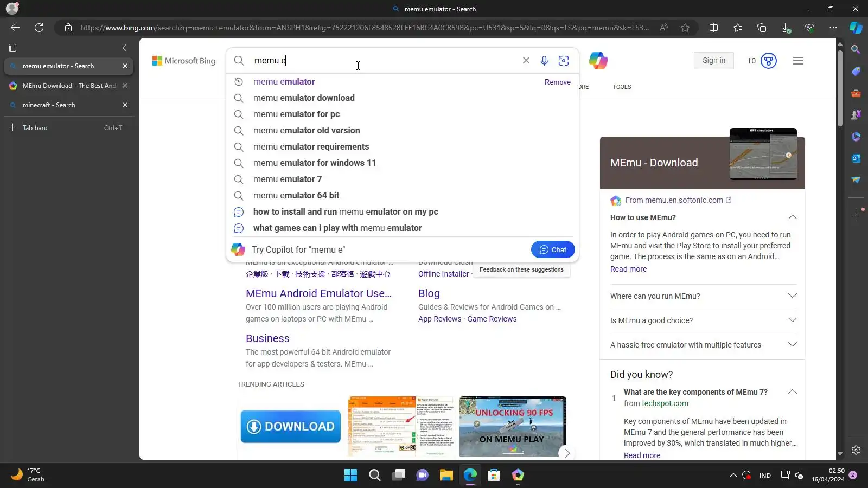The height and width of the screenshot is (488, 868).
Task: Open sidebar Search magnifier icon
Action: [x=856, y=50]
